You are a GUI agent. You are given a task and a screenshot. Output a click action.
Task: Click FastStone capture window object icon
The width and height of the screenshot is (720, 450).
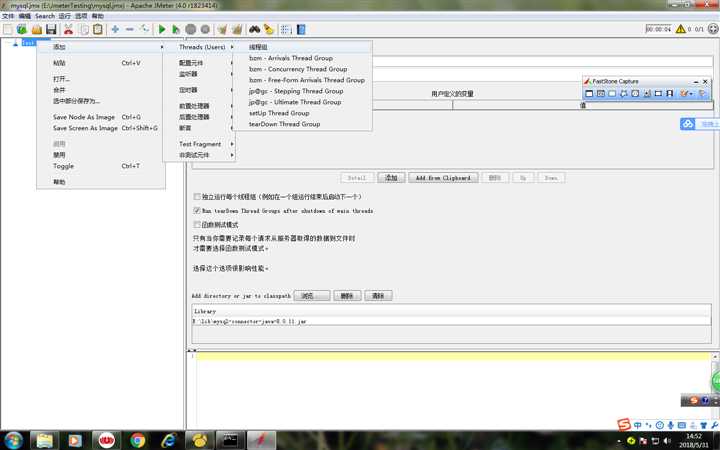pyautogui.click(x=601, y=93)
